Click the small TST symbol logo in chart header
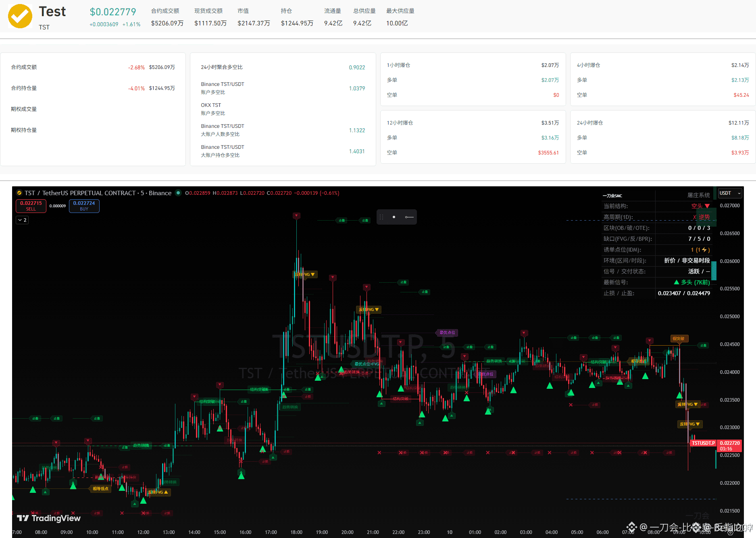The image size is (756, 538). point(19,193)
